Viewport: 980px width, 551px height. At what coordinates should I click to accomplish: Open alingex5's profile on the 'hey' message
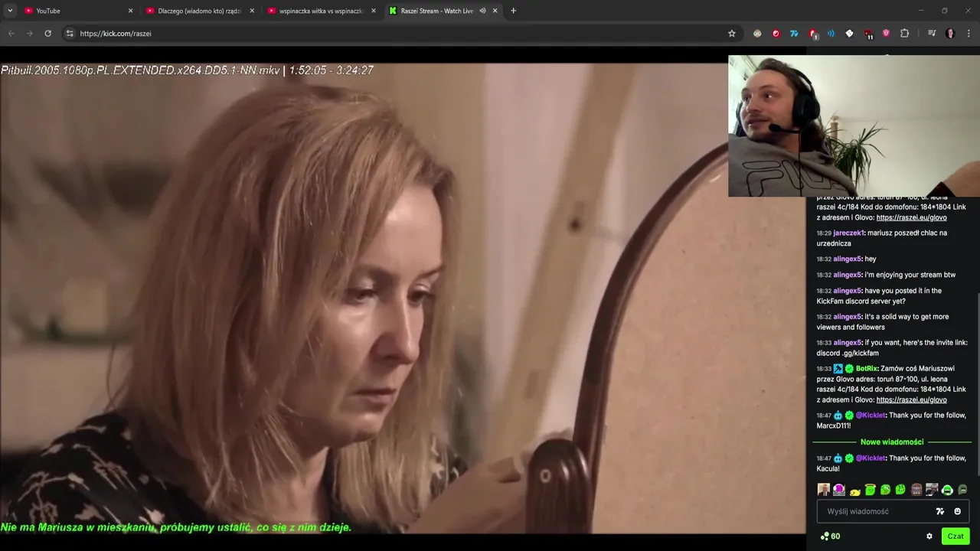tap(848, 259)
